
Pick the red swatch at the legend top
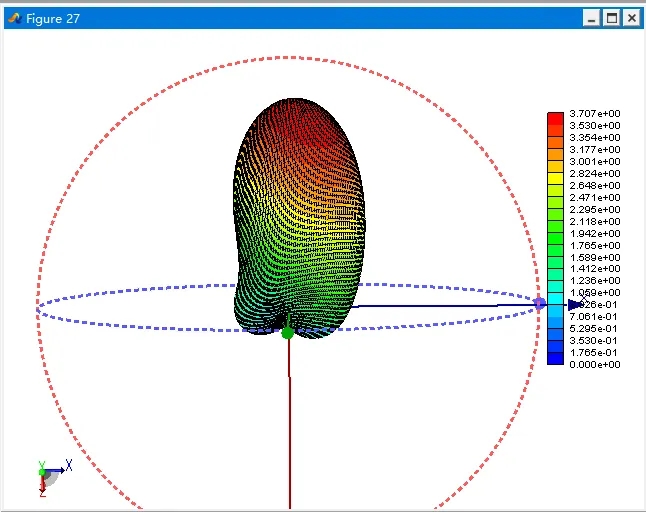(555, 118)
